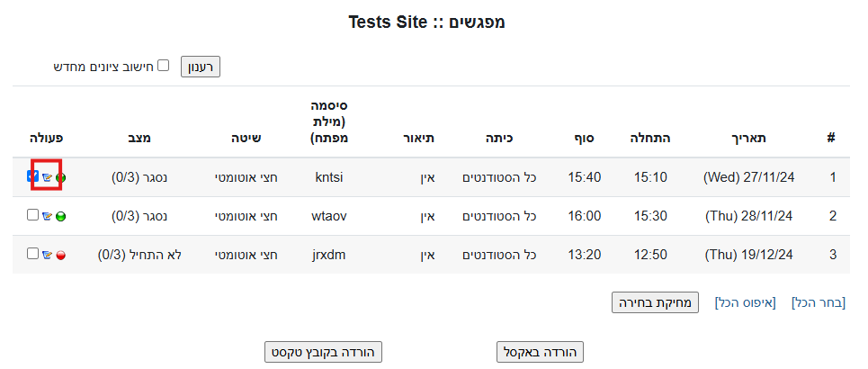Uncheck the checkbox for session 1
The height and width of the screenshot is (369, 868).
coord(32,176)
